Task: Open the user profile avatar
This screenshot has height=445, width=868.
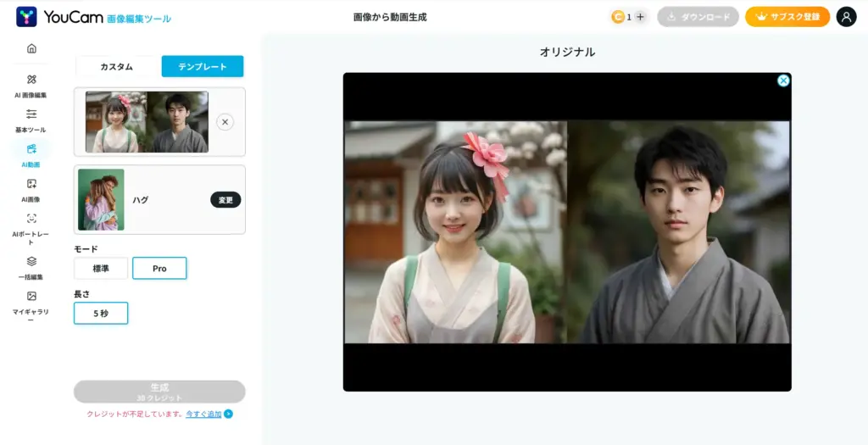Action: click(846, 17)
